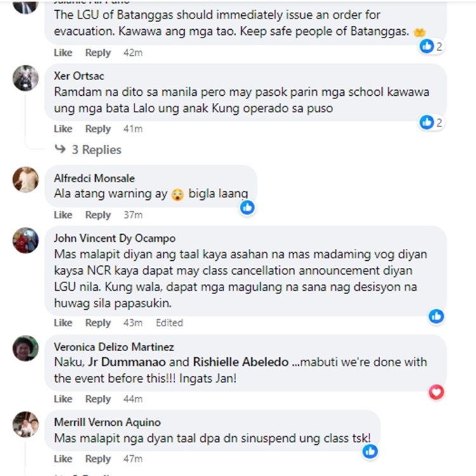The image size is (476, 476).
Task: Toggle Like on Merrill Vernon Aquino's comment
Action: [63, 458]
